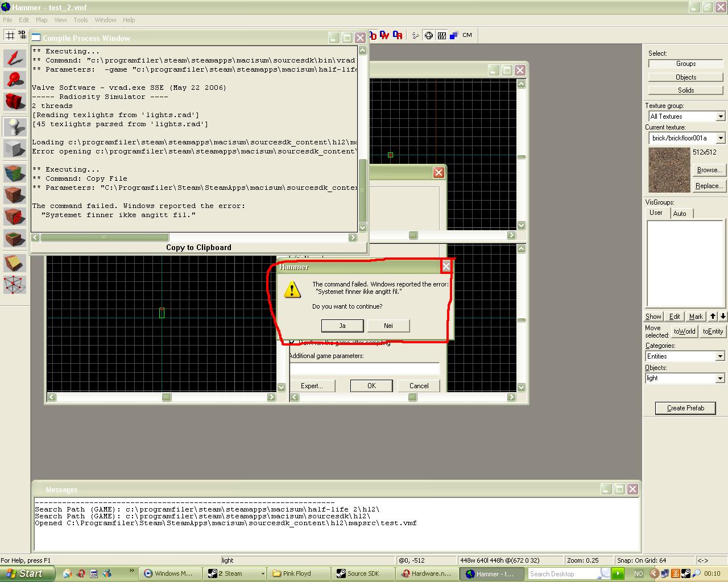Image resolution: width=728 pixels, height=582 pixels.
Task: Click Nei in the Hammer error dialog
Action: pos(388,326)
